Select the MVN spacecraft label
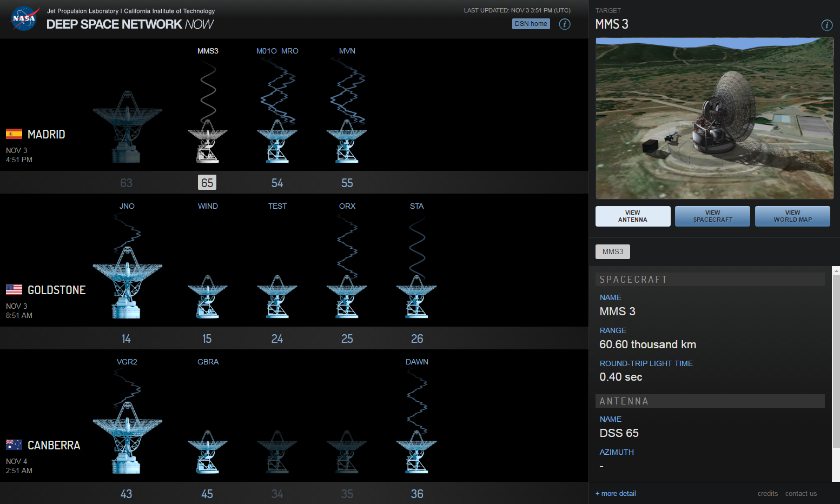Screen dimensions: 840x504 point(347,51)
